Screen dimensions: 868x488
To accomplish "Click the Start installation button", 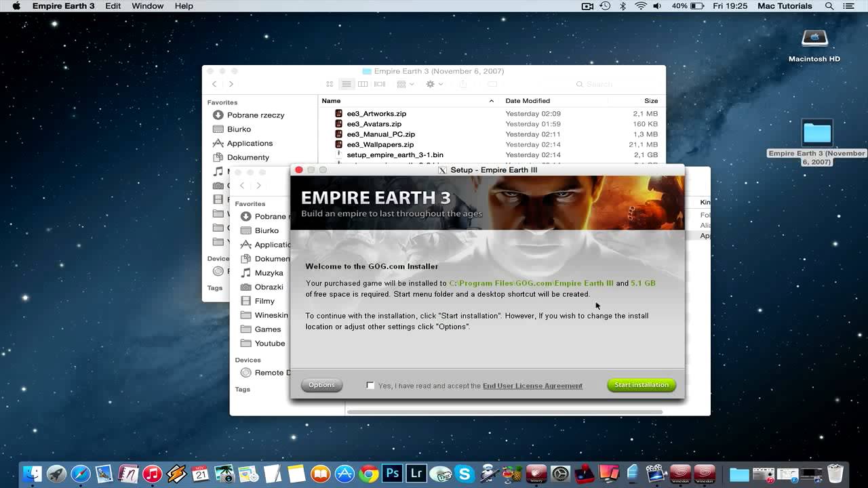I will (641, 385).
